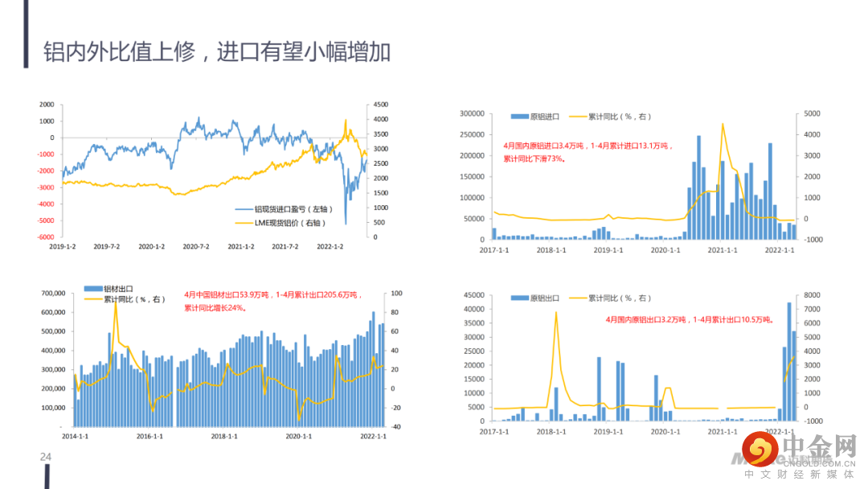Click the 中金网 orange logo icon
The image size is (868, 489).
tap(759, 449)
